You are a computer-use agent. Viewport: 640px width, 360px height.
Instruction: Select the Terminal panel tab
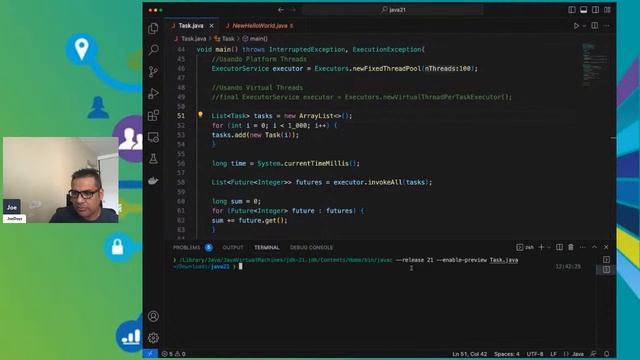tap(267, 247)
